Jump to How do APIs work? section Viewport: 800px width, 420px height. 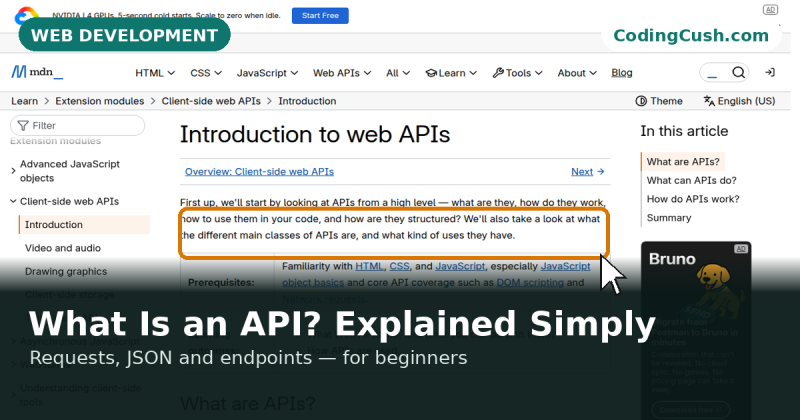click(693, 199)
